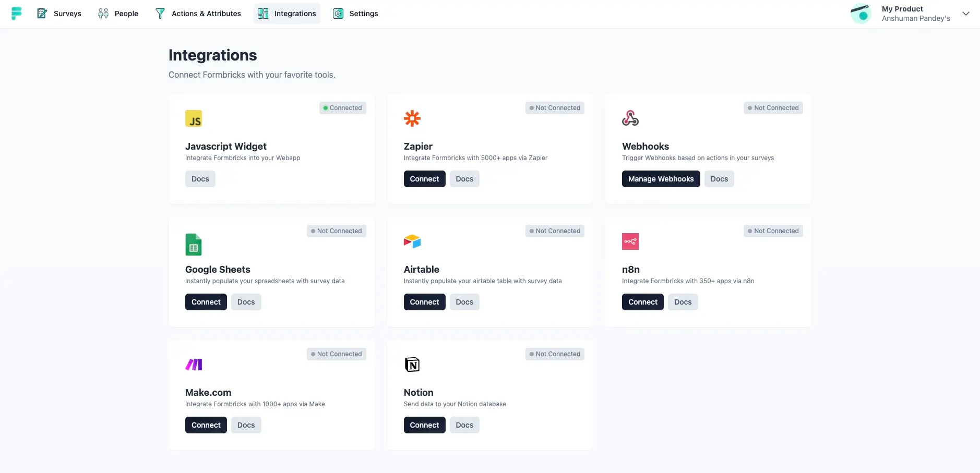Viewport: 980px width, 473px height.
Task: Click the Zapier orange asterisk icon
Action: click(x=412, y=118)
